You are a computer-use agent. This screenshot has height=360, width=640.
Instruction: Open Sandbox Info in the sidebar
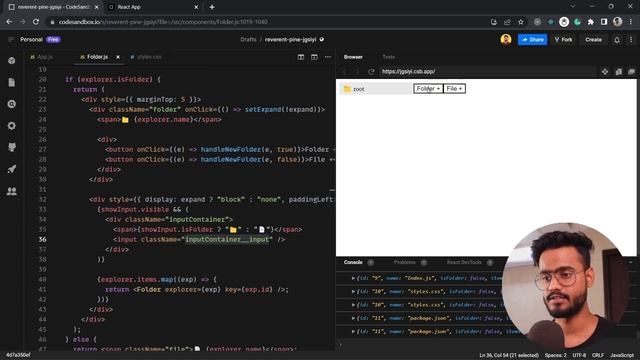12,60
